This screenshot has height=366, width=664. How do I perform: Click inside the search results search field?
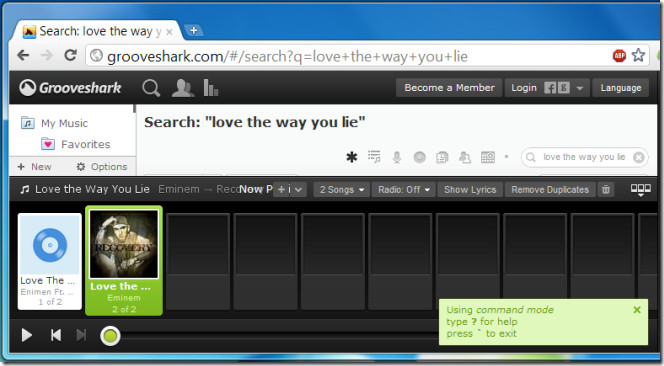coord(584,157)
